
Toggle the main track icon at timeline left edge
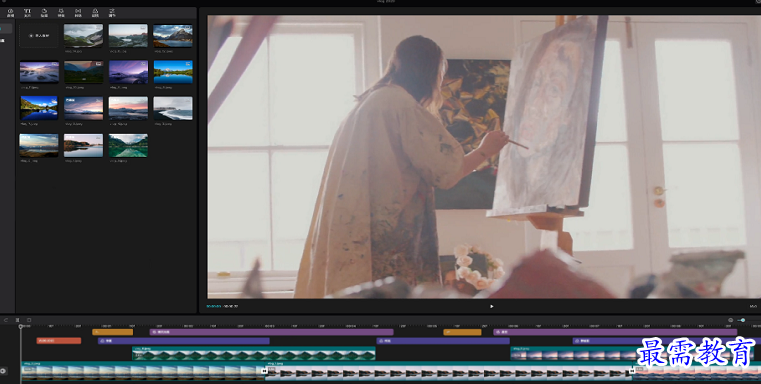[3, 371]
